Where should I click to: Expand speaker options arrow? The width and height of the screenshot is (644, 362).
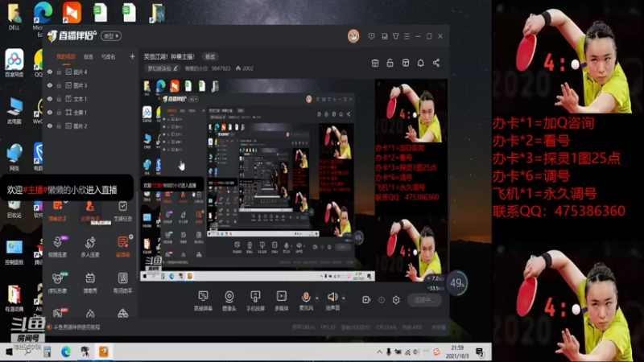click(344, 298)
